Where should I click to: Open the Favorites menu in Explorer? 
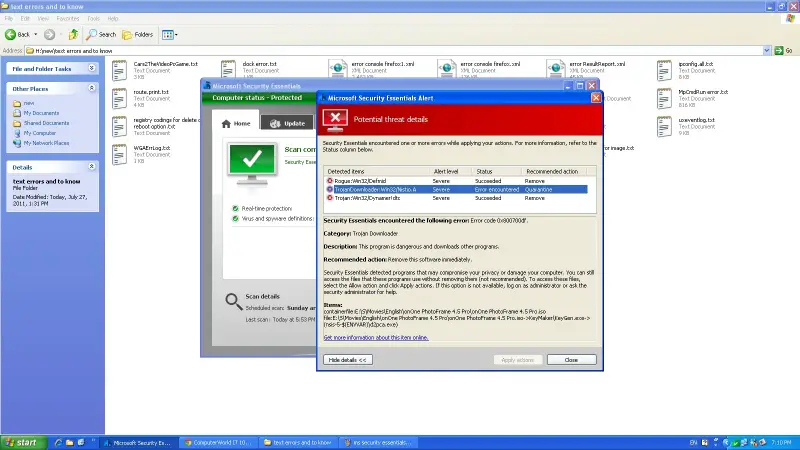[x=68, y=18]
